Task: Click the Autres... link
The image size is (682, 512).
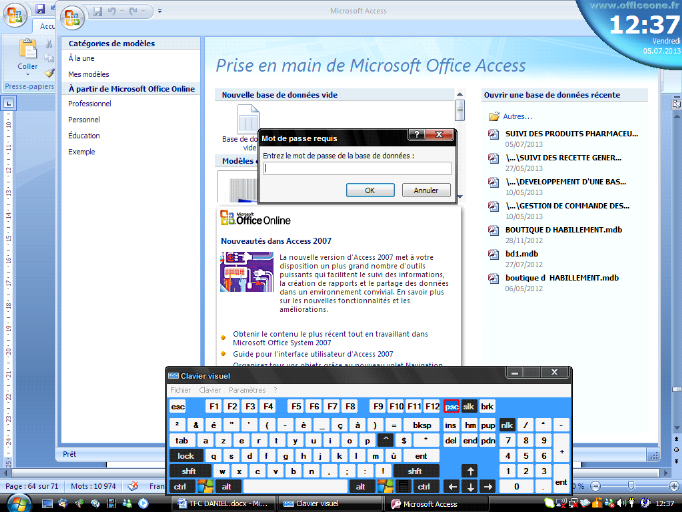Action: pyautogui.click(x=518, y=117)
